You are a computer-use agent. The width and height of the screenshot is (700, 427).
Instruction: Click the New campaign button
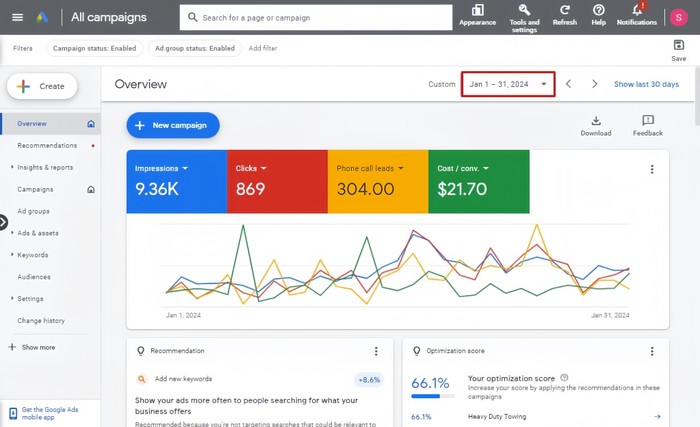coord(172,125)
